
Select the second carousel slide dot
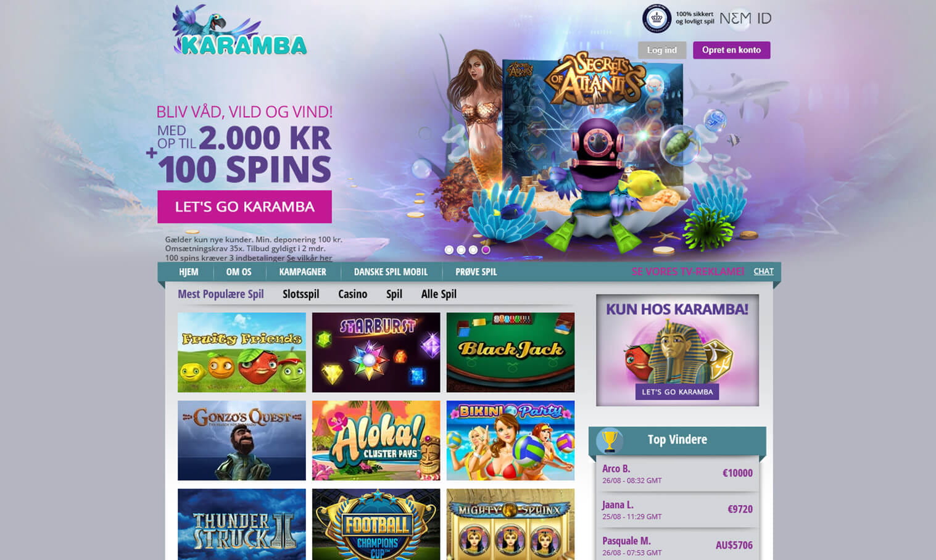(x=461, y=250)
